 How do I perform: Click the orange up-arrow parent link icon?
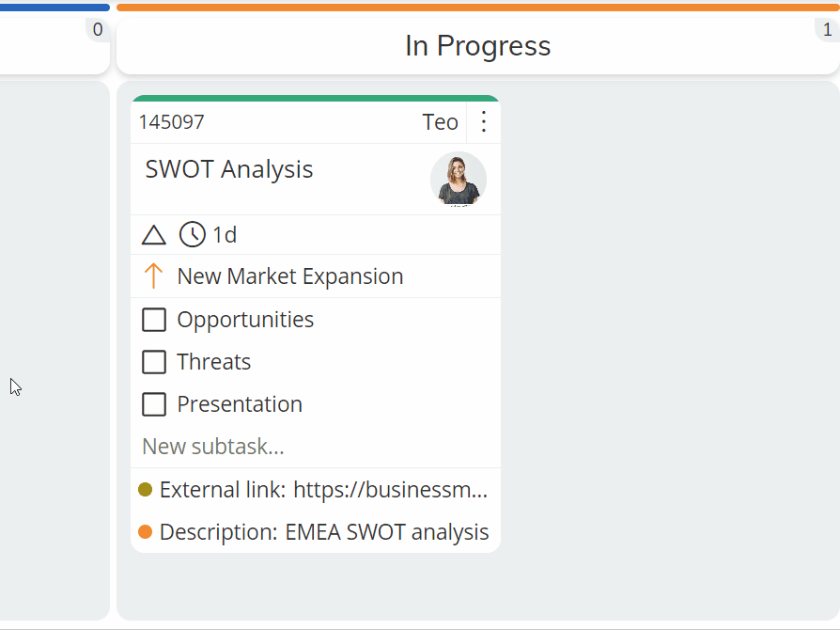[153, 276]
